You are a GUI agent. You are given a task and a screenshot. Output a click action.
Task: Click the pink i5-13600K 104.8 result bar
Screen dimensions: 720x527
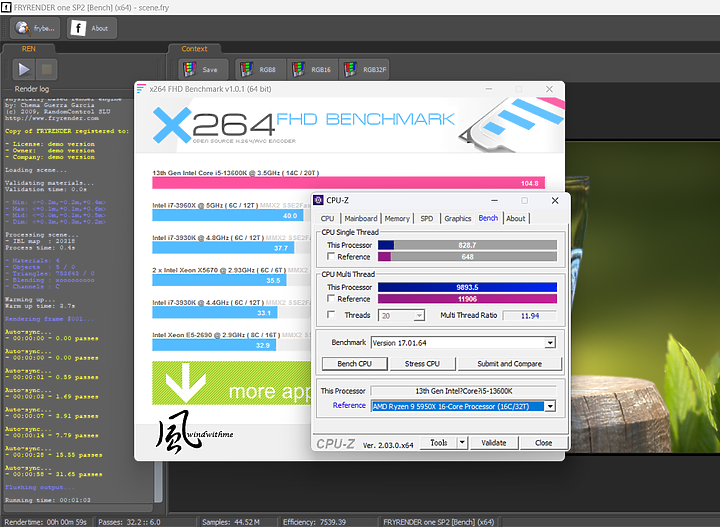click(x=349, y=183)
